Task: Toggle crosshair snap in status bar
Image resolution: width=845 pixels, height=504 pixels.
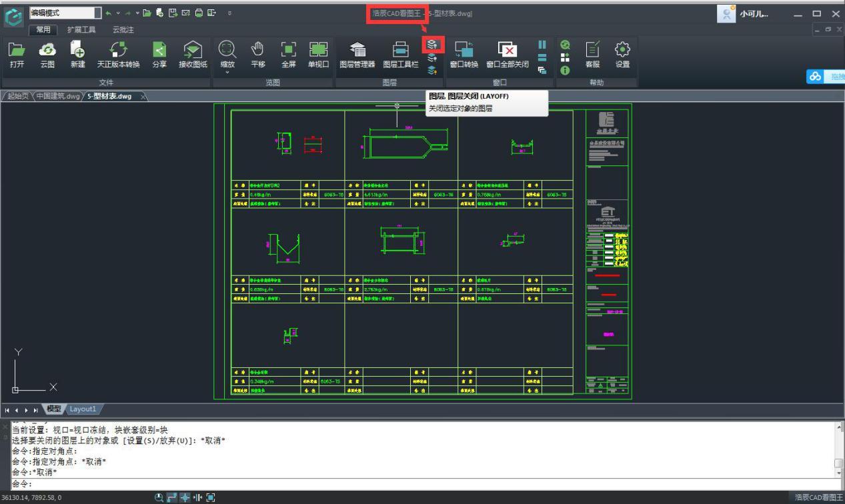Action: point(185,497)
